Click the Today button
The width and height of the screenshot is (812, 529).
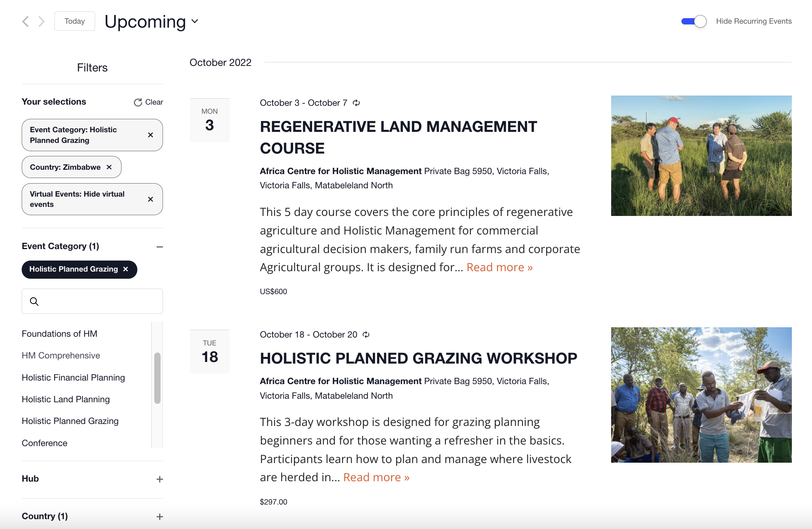[75, 21]
